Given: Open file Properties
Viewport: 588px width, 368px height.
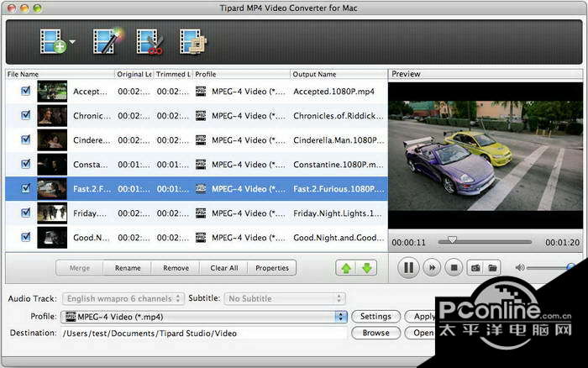Looking at the screenshot, I should tap(272, 268).
